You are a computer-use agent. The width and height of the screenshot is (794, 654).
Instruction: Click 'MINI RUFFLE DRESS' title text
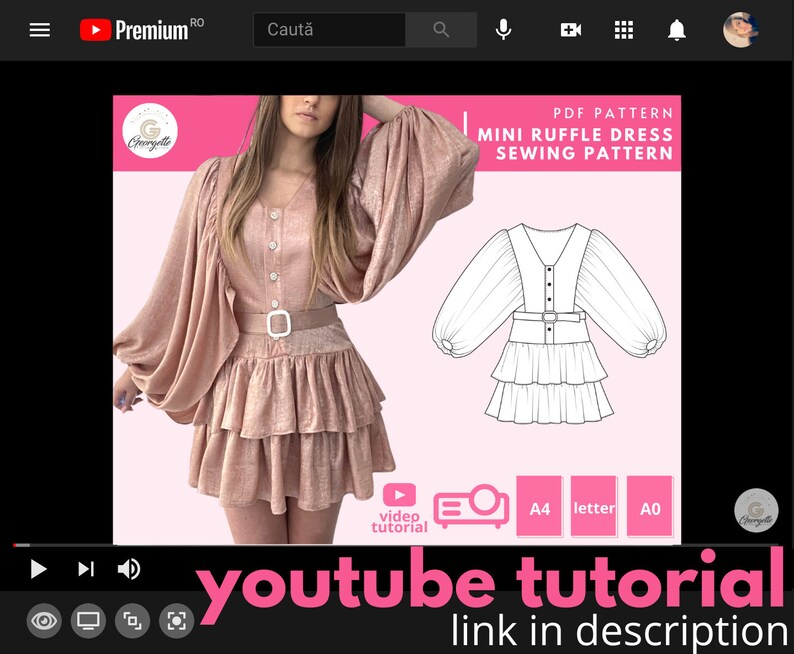575,135
